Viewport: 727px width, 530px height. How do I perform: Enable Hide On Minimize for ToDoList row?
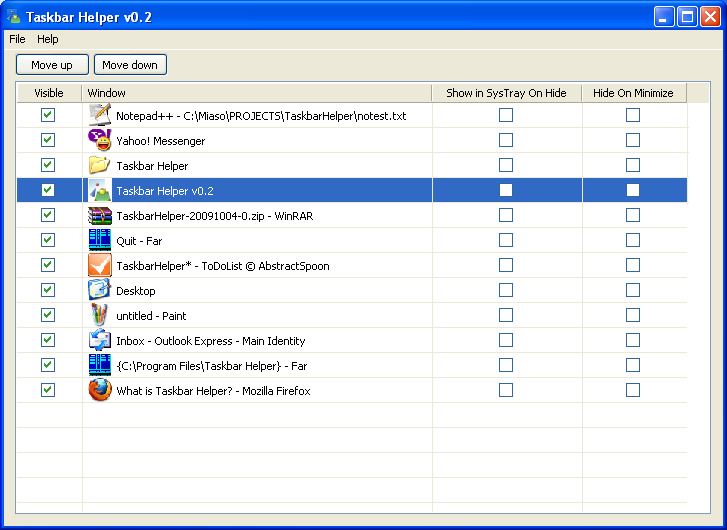(x=633, y=265)
